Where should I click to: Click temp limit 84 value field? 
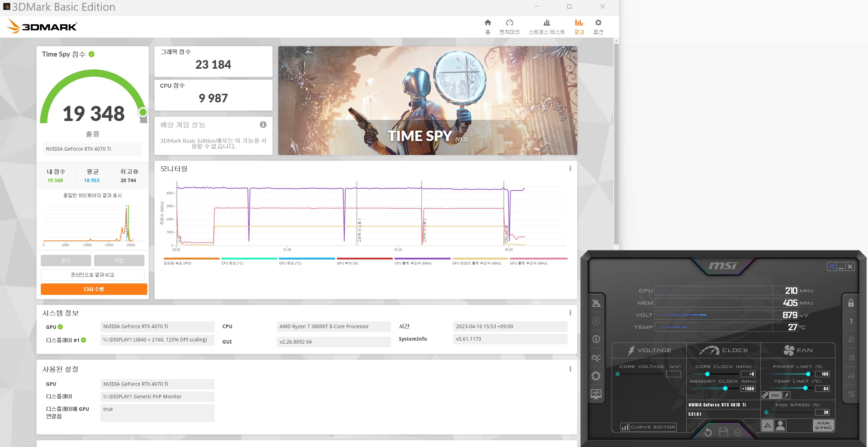[x=822, y=389]
